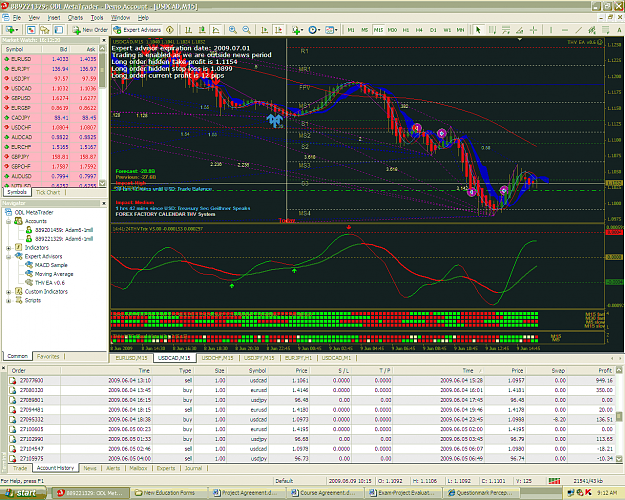Image resolution: width=625 pixels, height=500 pixels.
Task: Click the angle trendline toolbar icon
Action: (x=519, y=30)
